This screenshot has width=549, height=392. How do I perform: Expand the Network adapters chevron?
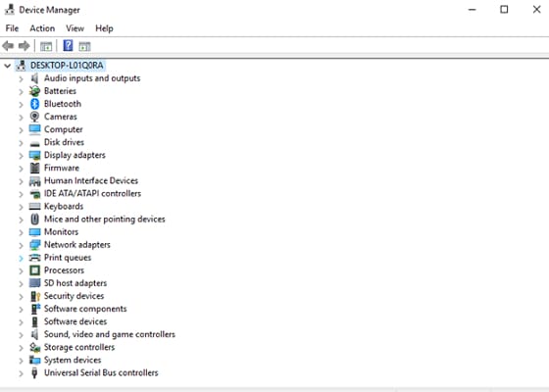pos(21,245)
